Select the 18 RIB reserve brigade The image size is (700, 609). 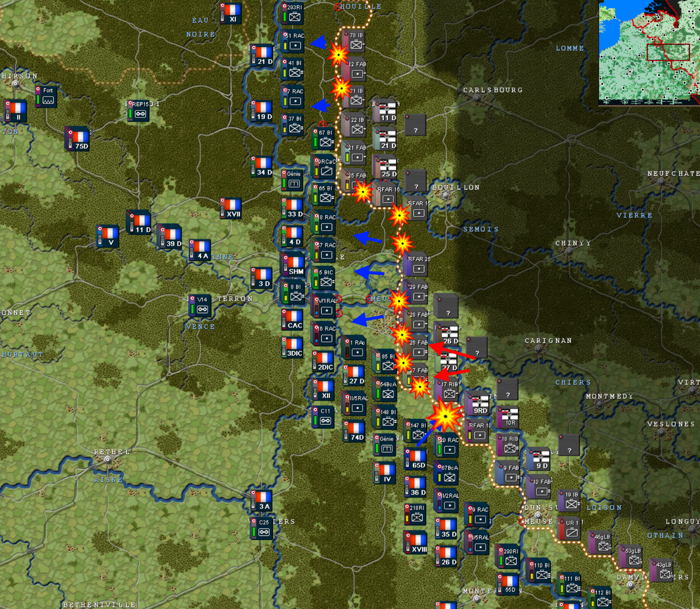(x=509, y=445)
